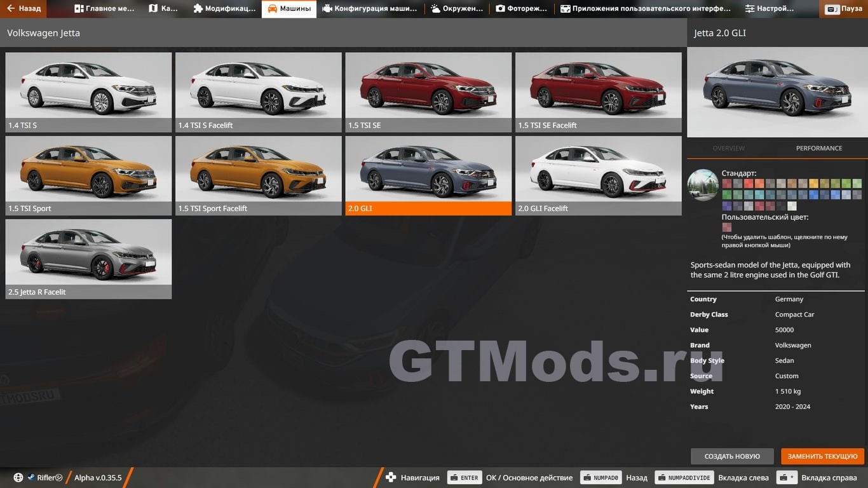
Task: Switch to the PERFORMANCE tab
Action: [819, 148]
